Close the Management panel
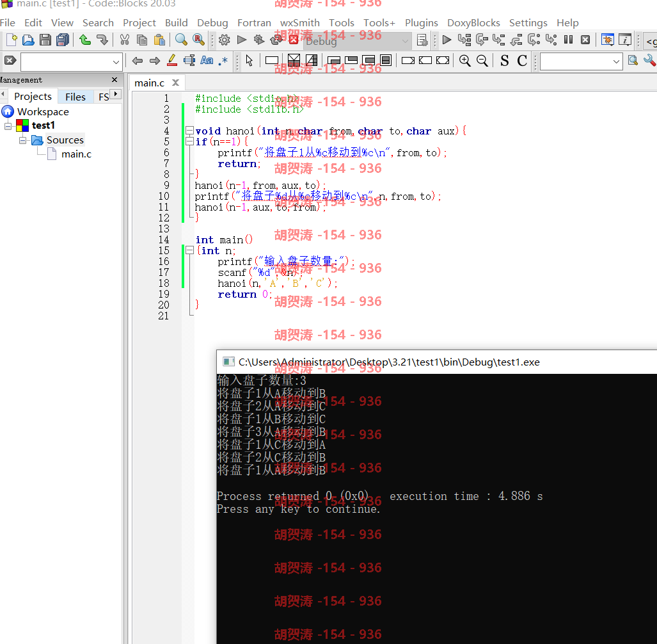Screen dimensions: 657x644 115,79
